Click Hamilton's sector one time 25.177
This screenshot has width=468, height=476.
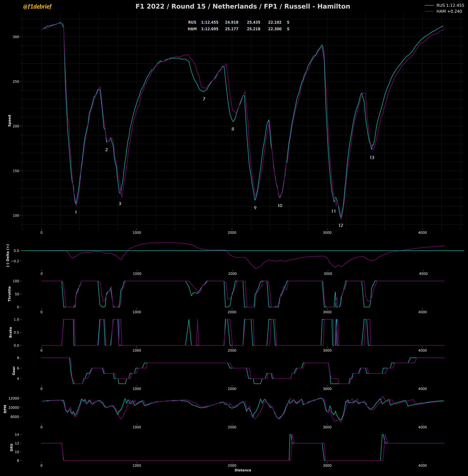231,29
